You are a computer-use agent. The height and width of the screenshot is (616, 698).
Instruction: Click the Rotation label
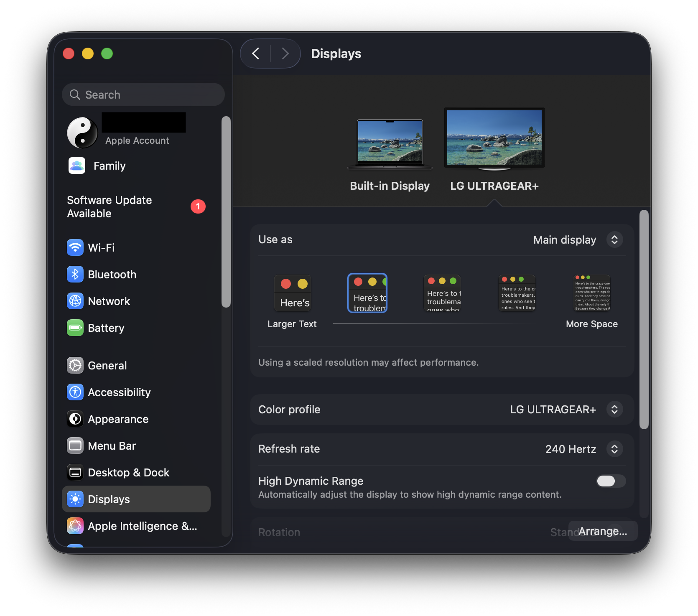point(279,532)
